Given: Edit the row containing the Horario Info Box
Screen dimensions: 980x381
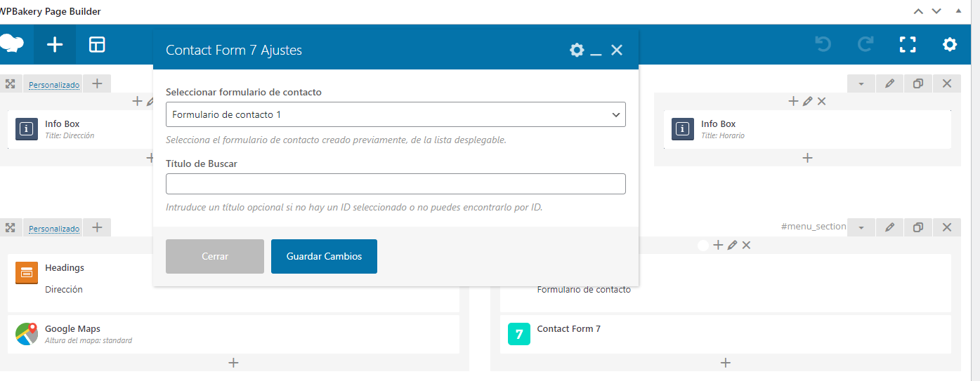Looking at the screenshot, I should click(x=890, y=83).
